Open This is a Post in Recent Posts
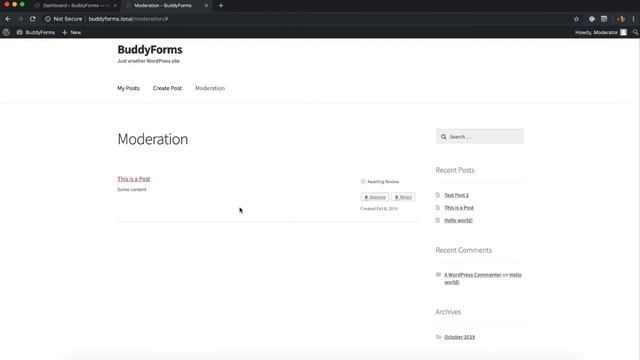 [x=459, y=208]
